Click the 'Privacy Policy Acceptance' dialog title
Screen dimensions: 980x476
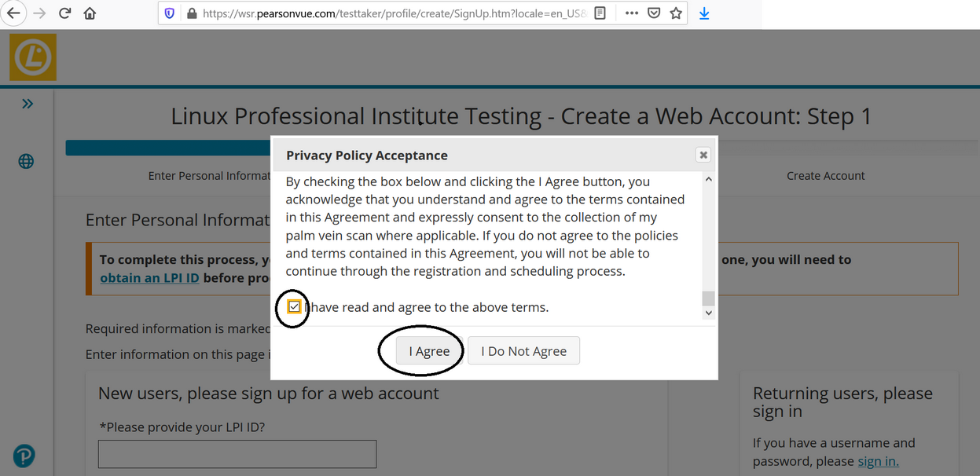coord(366,156)
